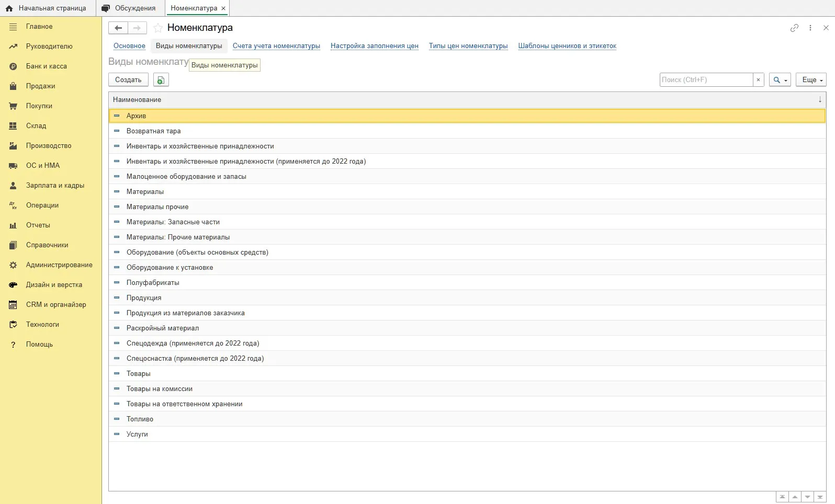
Task: Open the Продажи section icon
Action: 13,86
